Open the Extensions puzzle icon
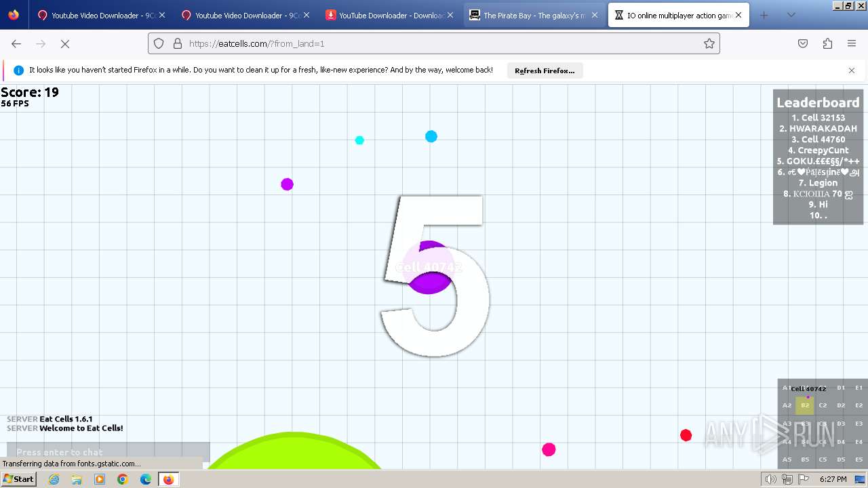Viewport: 868px width, 488px height. click(x=827, y=43)
